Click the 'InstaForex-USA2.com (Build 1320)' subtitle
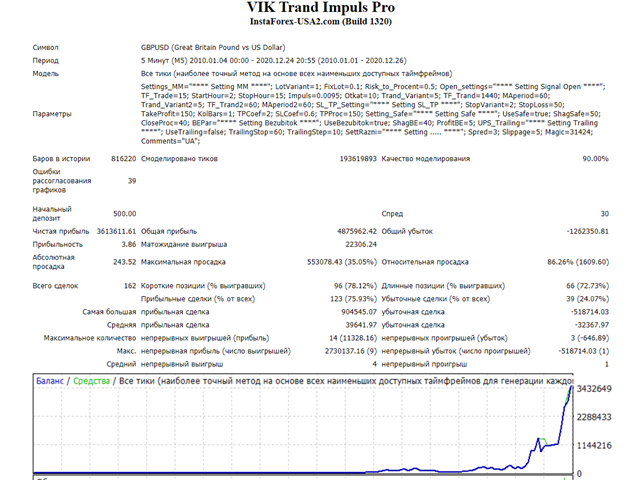The width and height of the screenshot is (640, 480). tap(321, 22)
